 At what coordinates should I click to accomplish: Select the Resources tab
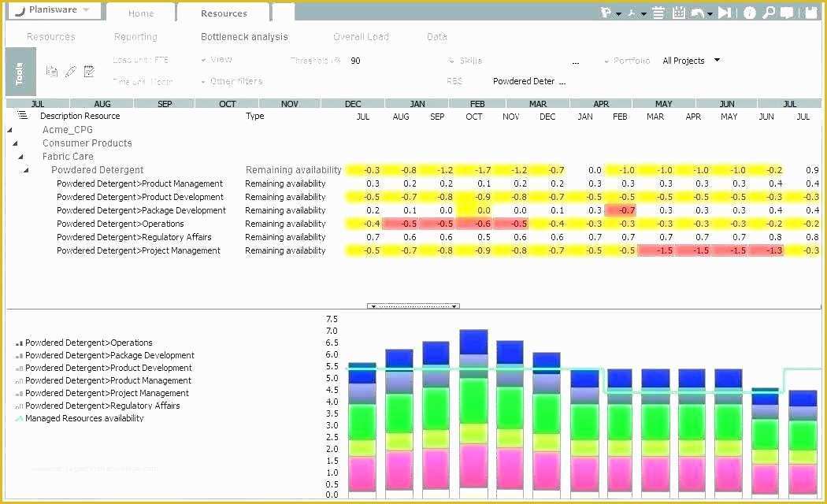click(224, 13)
